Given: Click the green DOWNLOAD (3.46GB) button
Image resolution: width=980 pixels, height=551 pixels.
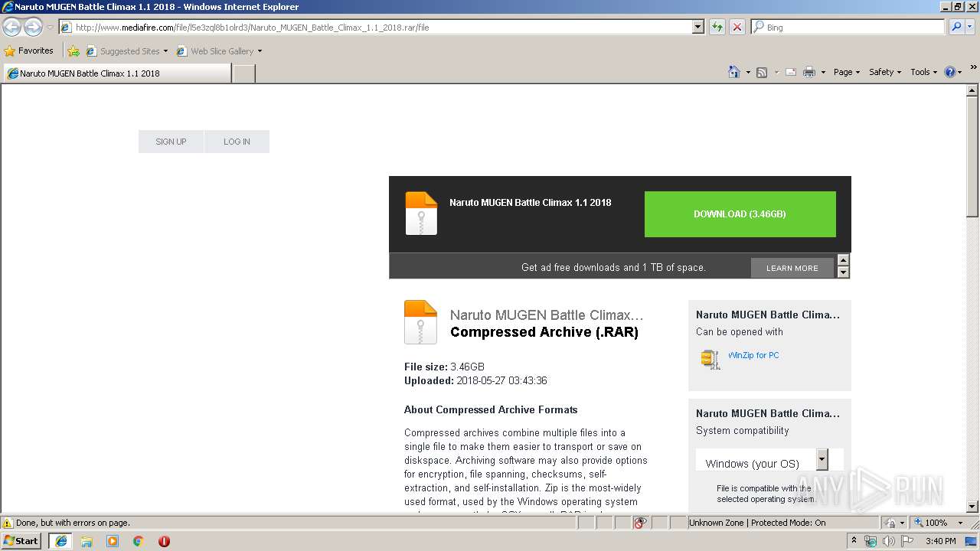Looking at the screenshot, I should tap(740, 214).
